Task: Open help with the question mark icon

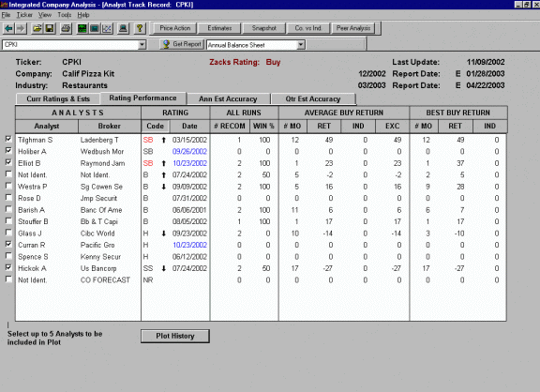Action: click(140, 28)
